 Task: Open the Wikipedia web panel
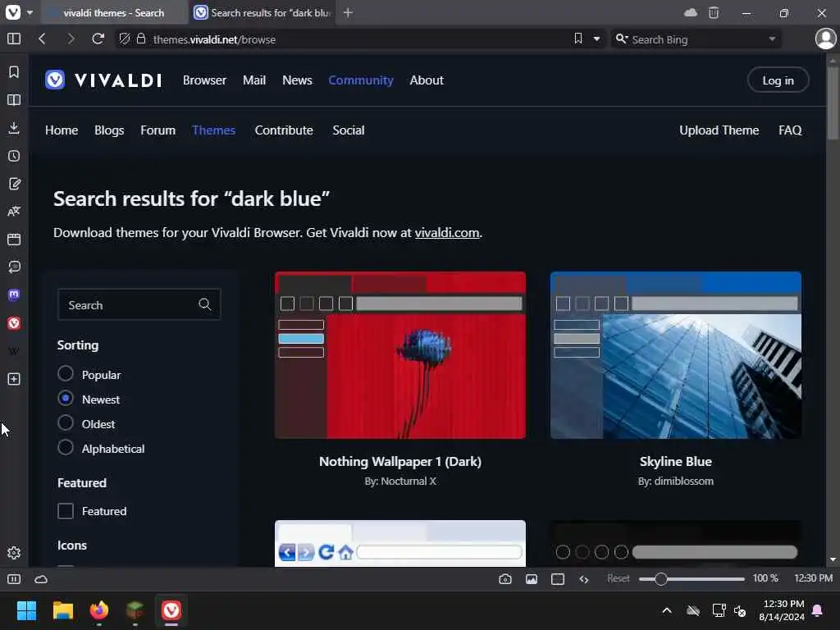tap(14, 351)
